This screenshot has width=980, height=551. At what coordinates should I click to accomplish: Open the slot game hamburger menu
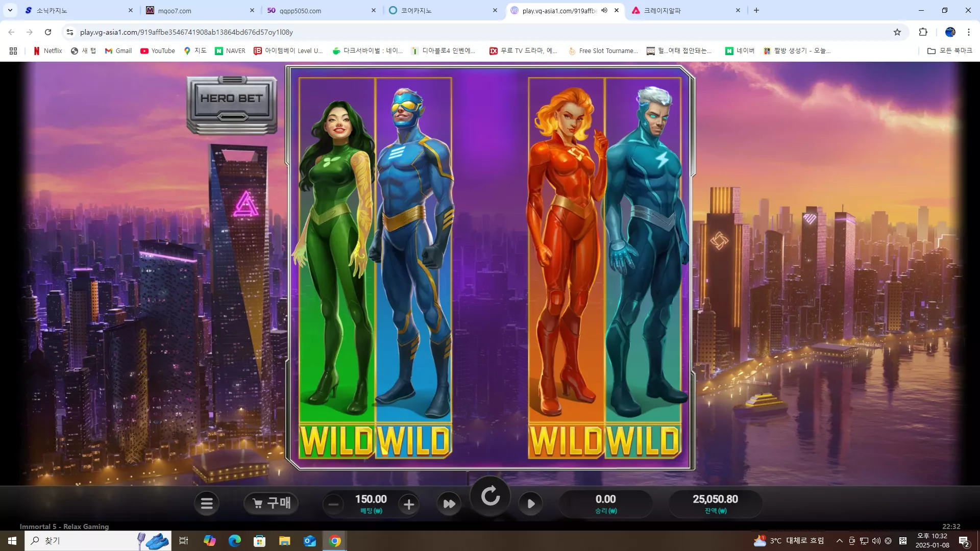click(207, 504)
